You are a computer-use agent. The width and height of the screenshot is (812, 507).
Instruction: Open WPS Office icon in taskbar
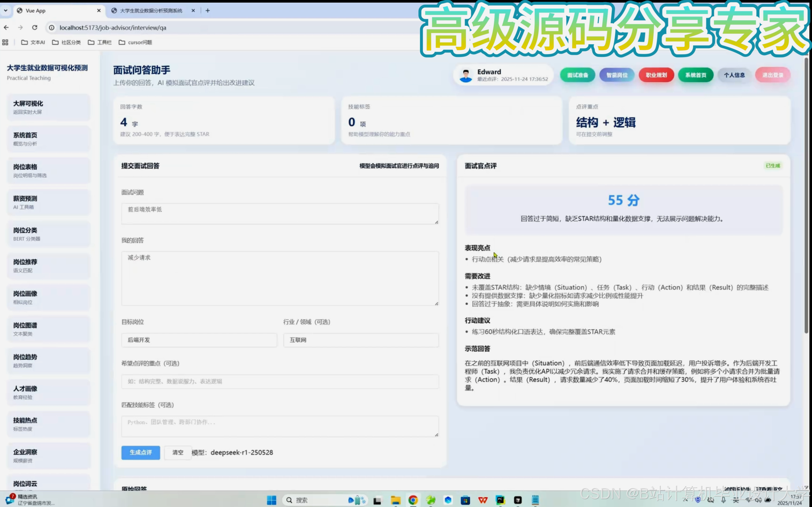[483, 500]
